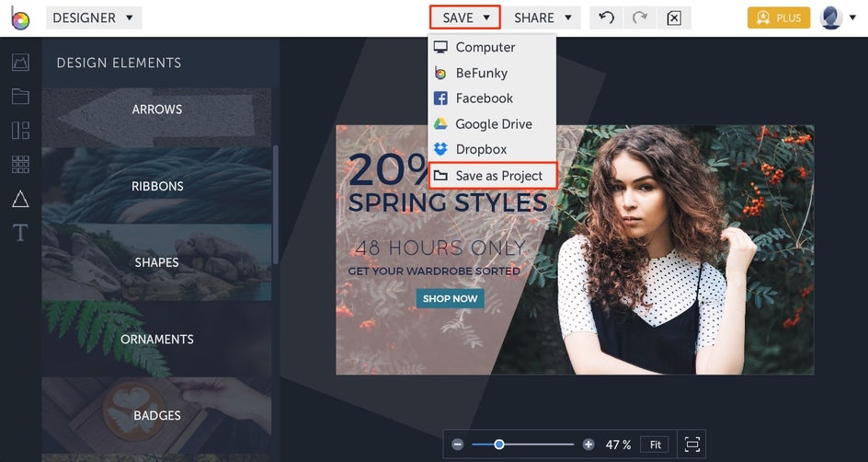Select Save as Project option
Image resolution: width=868 pixels, height=462 pixels.
493,176
